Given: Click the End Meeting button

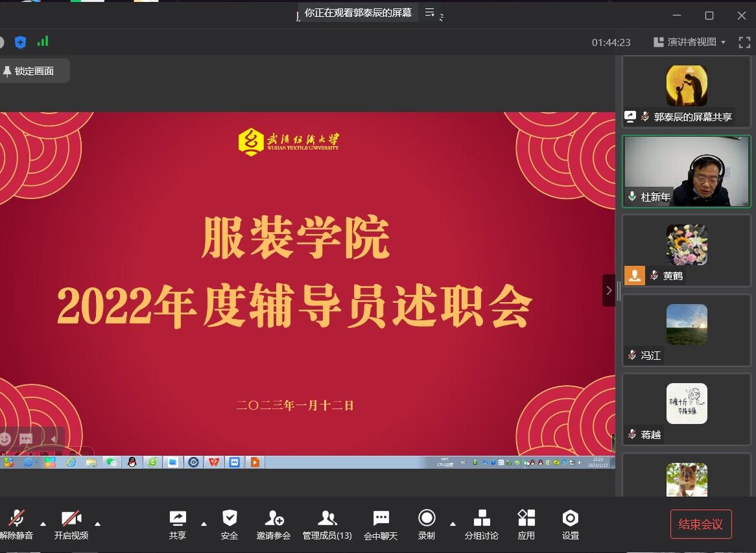Looking at the screenshot, I should (700, 524).
